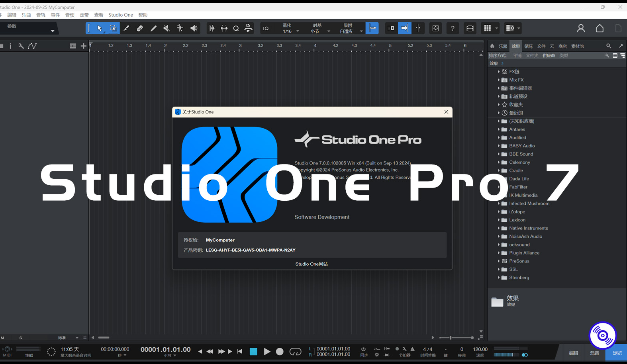The image size is (627, 364).
Task: Toggle the blue switch beside output meter
Action: click(525, 355)
